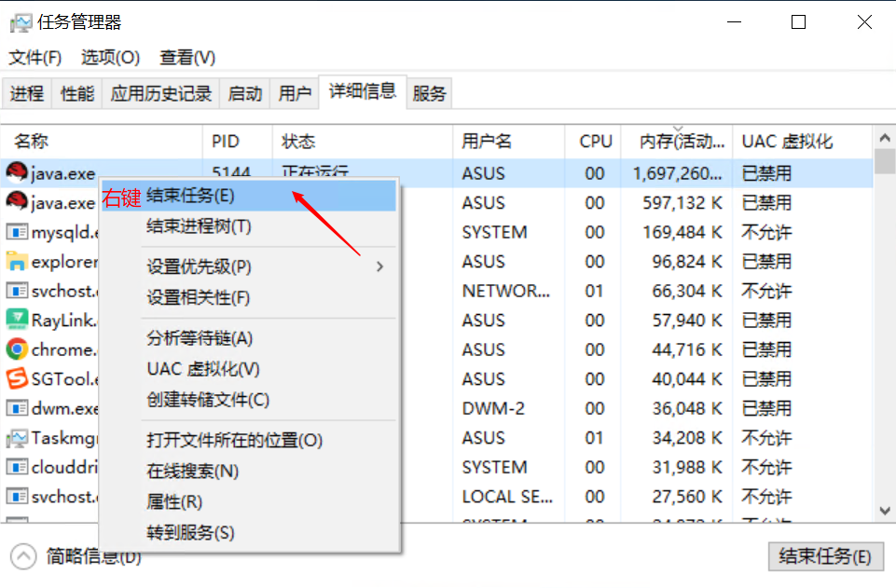This screenshot has width=896, height=588.
Task: Sort by the 内存 column header
Action: coord(682,142)
